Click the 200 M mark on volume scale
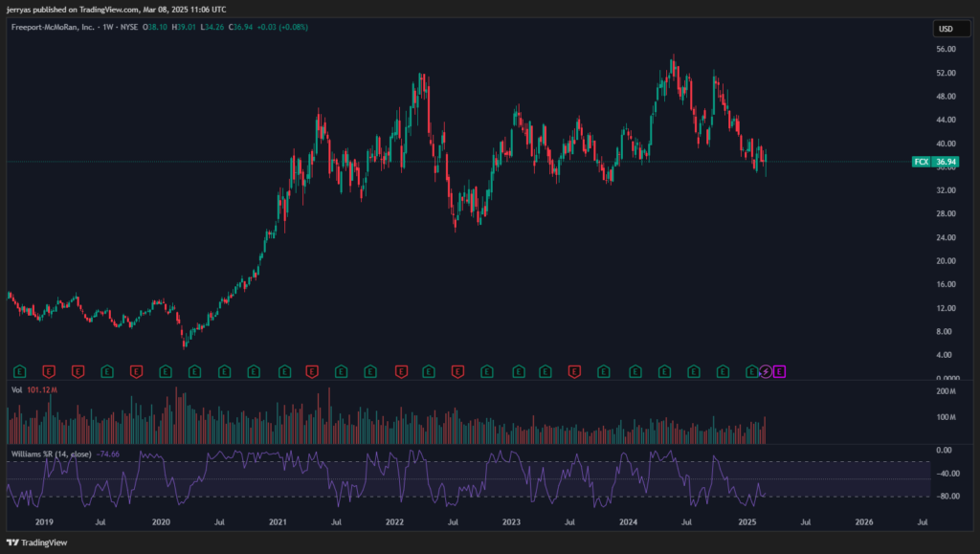 947,392
